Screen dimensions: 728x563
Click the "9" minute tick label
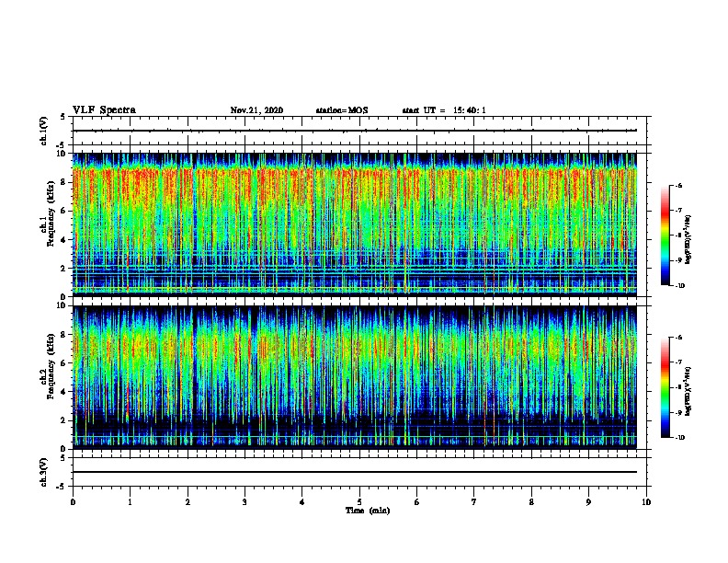(x=588, y=501)
